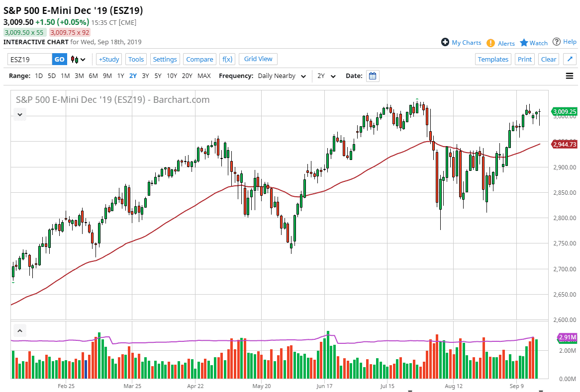This screenshot has height=392, width=580.
Task: Click the Alerts warning icon
Action: click(x=490, y=43)
